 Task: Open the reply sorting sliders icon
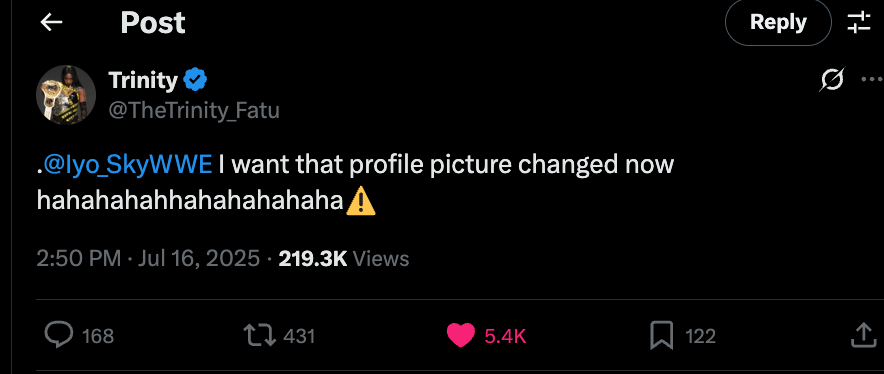859,23
